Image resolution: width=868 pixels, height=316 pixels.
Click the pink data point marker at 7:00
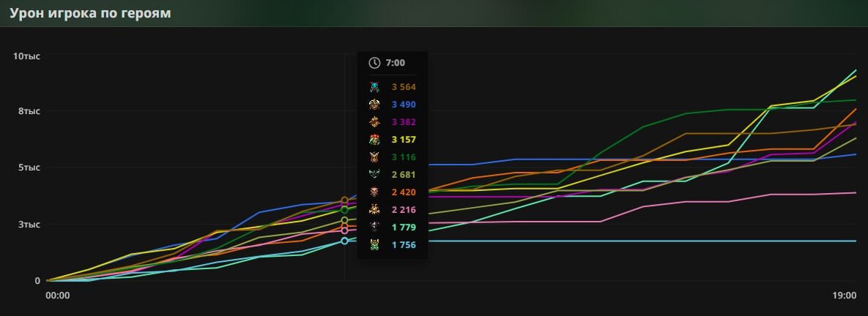coord(344,231)
